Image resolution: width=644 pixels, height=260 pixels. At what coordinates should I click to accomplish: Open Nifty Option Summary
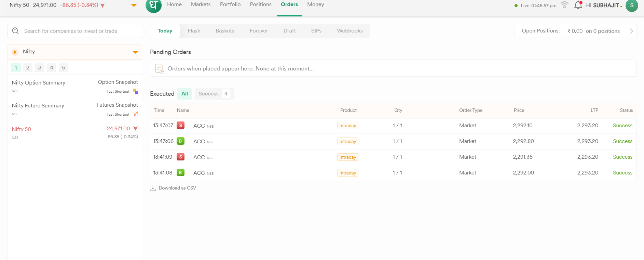39,83
